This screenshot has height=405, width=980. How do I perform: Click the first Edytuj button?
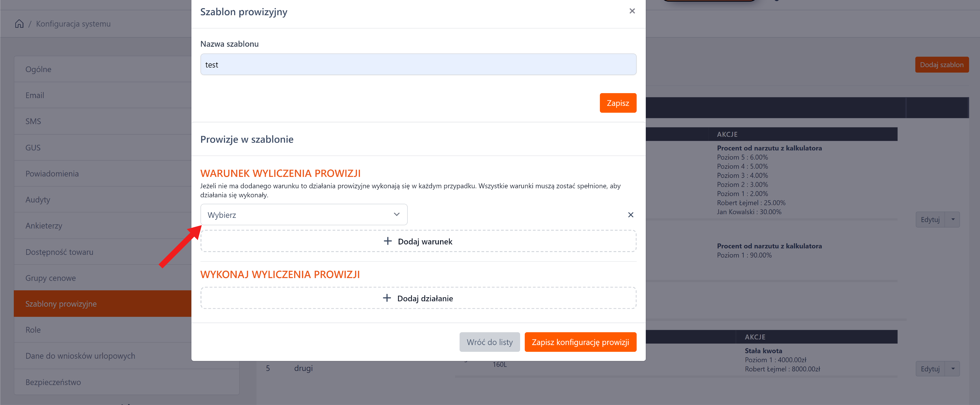point(930,219)
